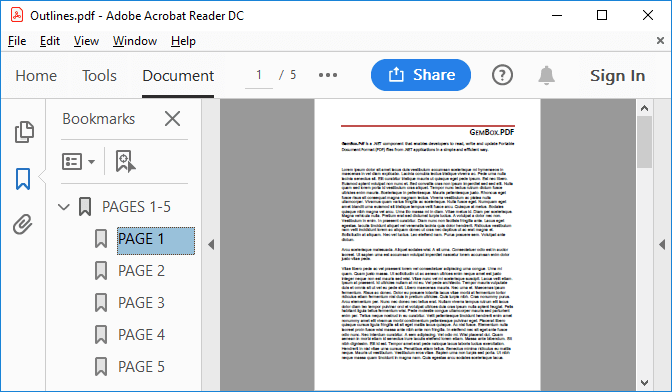672x392 pixels.
Task: Click the vertical scrollbar thumb
Action: [644, 142]
